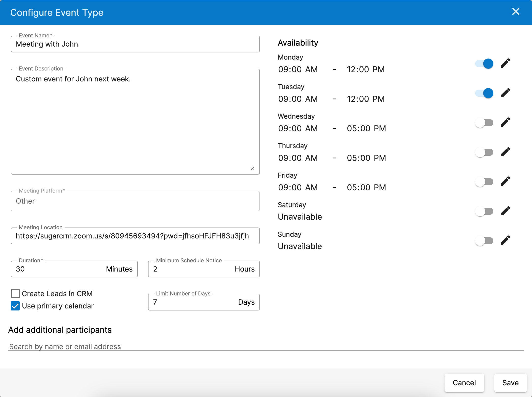Enable the Thursday availability toggle
This screenshot has height=397, width=532.
(484, 152)
